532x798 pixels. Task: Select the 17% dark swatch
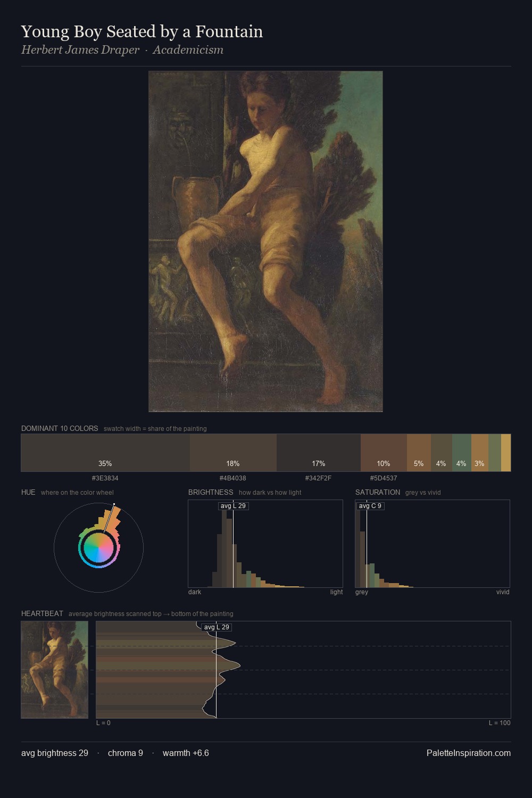[x=319, y=453]
